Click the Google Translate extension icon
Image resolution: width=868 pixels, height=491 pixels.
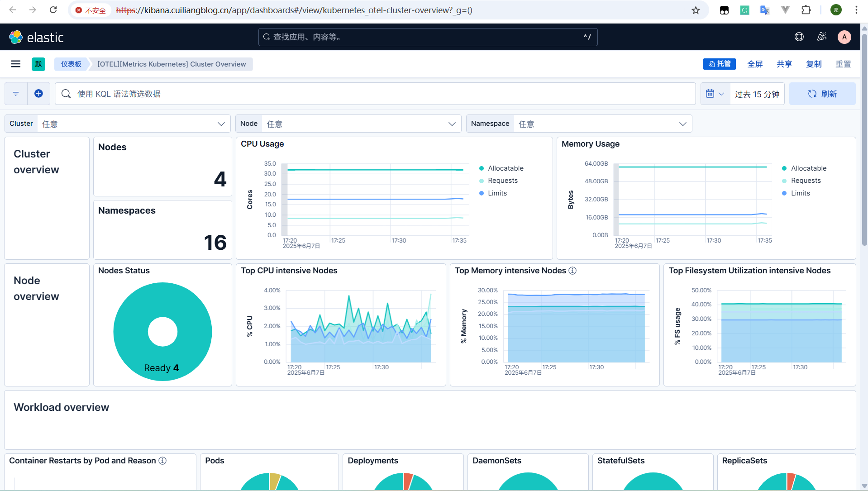[765, 10]
